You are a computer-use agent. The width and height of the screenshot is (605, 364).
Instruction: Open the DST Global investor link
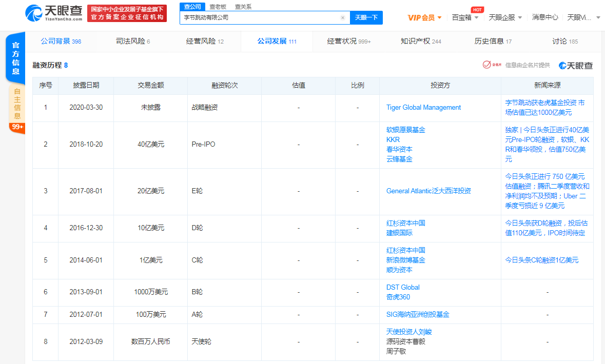[403, 287]
